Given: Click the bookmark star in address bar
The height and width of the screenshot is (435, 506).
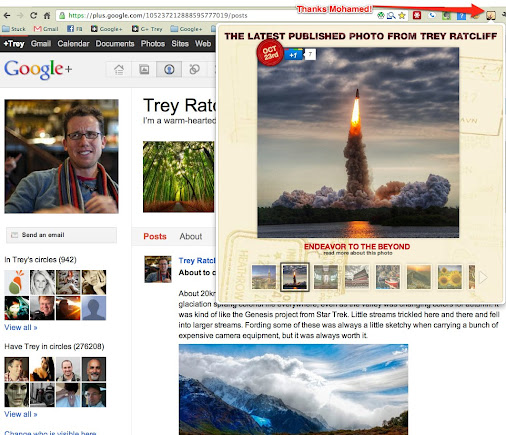Looking at the screenshot, I should pos(402,15).
